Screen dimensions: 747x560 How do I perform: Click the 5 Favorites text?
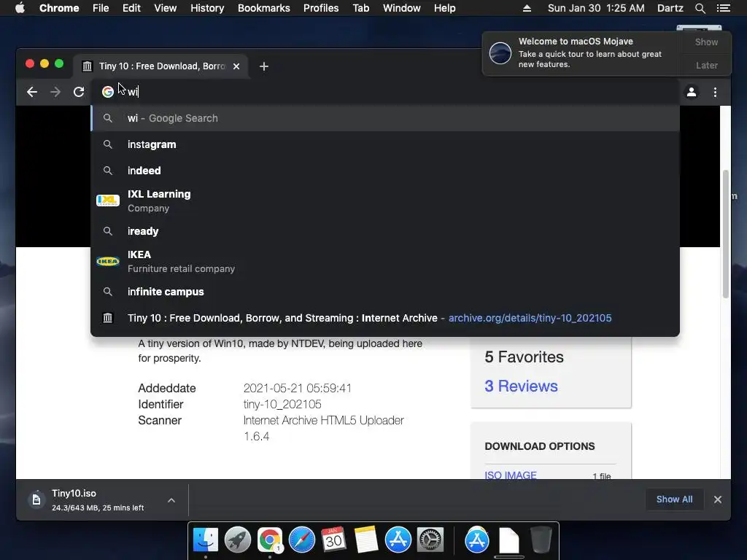click(x=524, y=357)
